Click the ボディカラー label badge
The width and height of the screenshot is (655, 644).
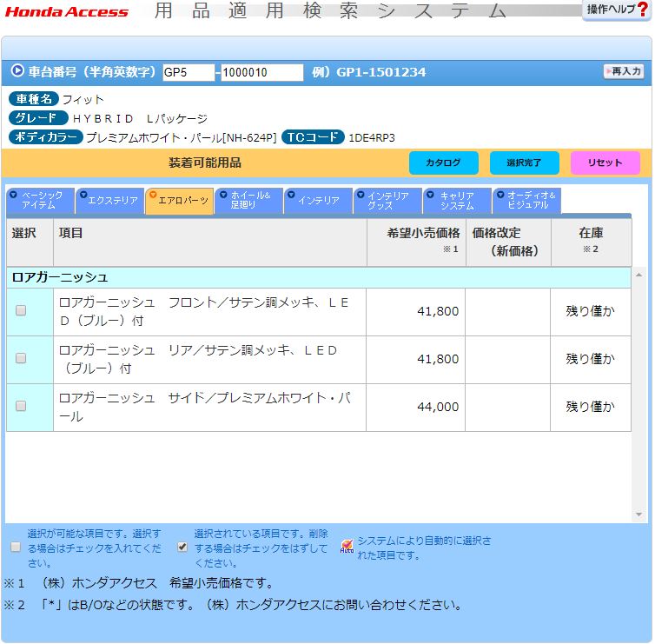coord(46,137)
